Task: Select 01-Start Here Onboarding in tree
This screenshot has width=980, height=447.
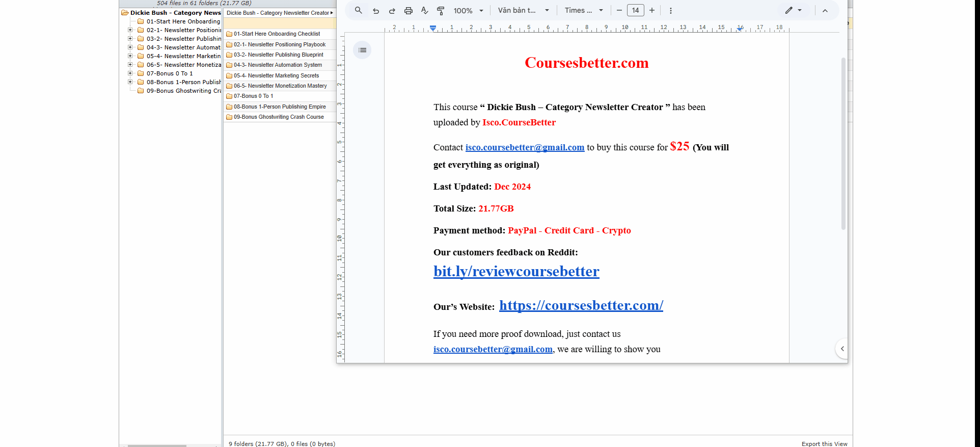Action: coord(183,21)
